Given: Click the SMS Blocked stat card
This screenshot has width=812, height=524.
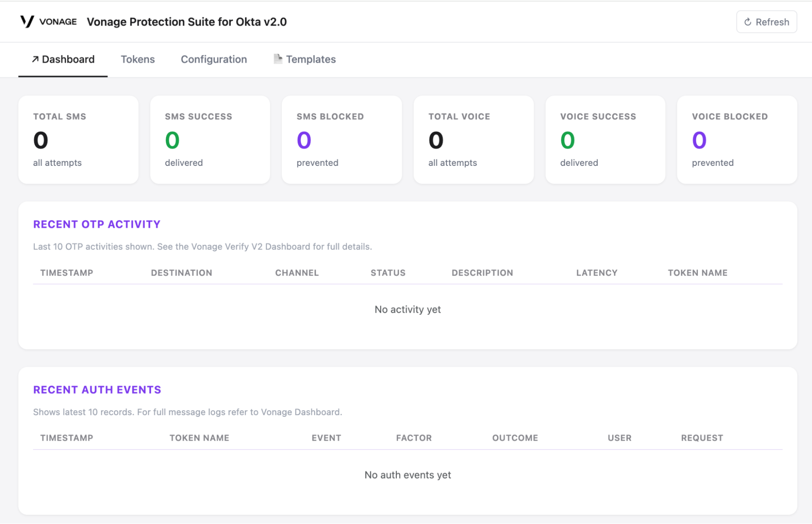Looking at the screenshot, I should (342, 140).
